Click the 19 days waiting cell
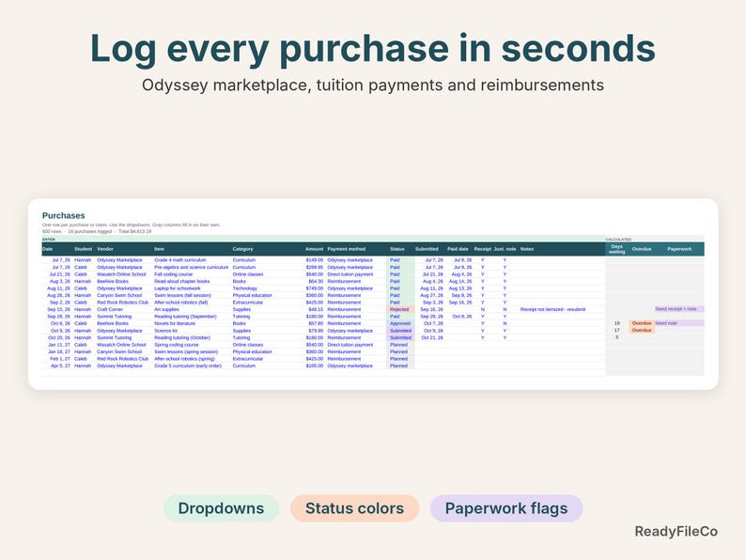This screenshot has width=746, height=560. coord(617,323)
